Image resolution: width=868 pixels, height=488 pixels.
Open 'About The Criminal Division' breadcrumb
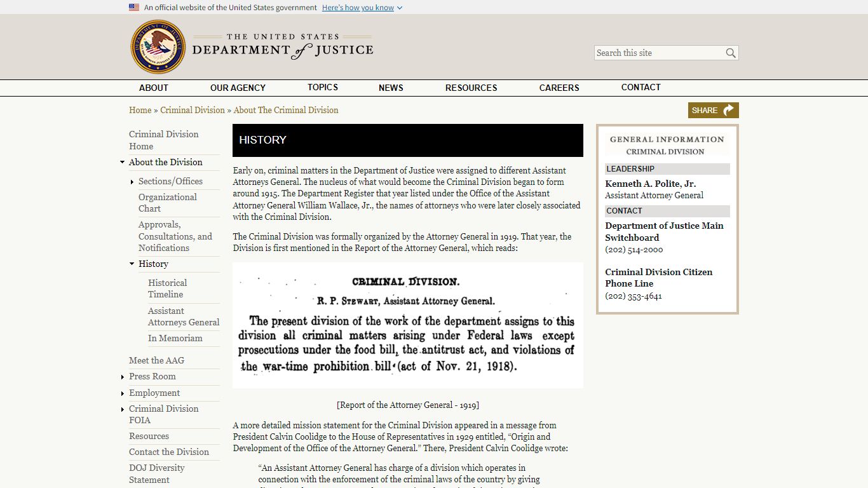(x=286, y=110)
